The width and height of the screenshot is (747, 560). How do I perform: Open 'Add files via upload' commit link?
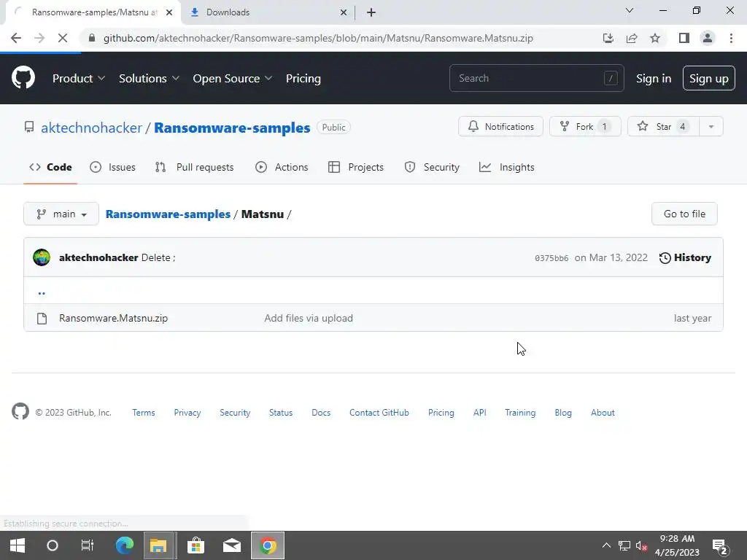pos(309,318)
